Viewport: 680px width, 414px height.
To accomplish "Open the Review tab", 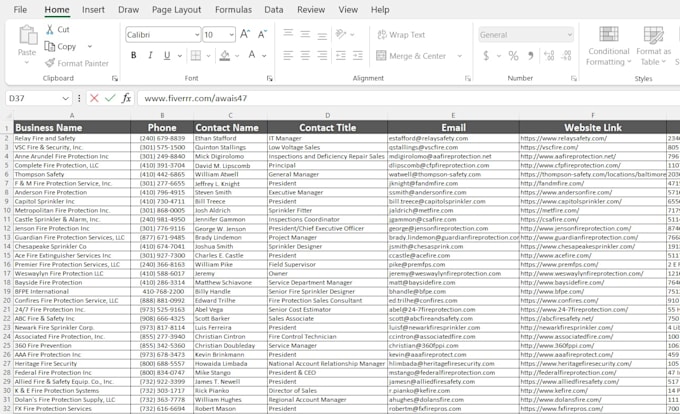I will click(x=311, y=10).
